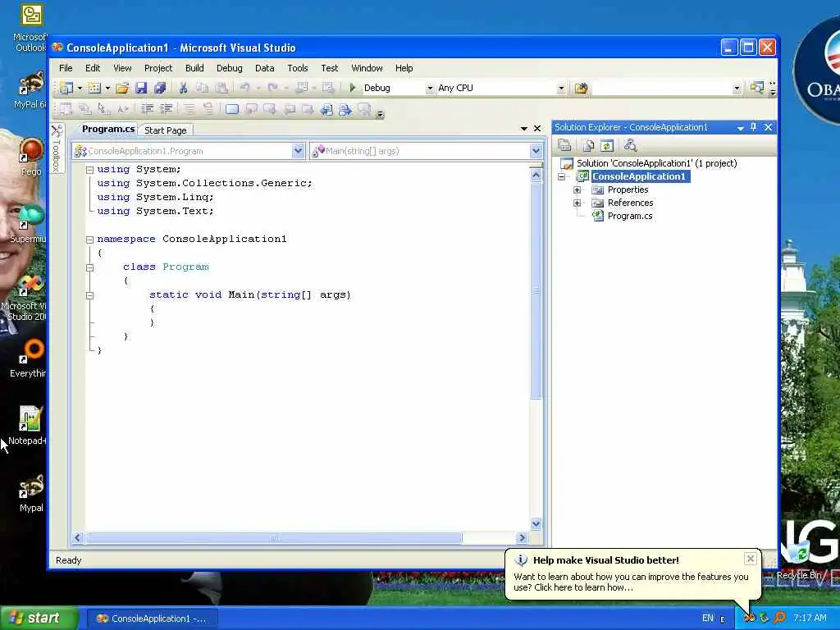840x630 pixels.
Task: Refresh Solution Explorer with the refresh icon
Action: [x=607, y=145]
